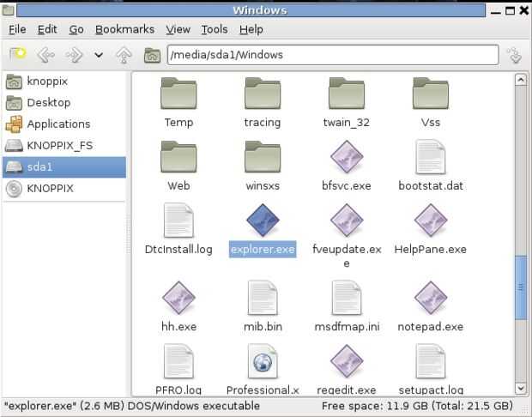Screen dimensions: 532x417
Task: Select the Temp folder icon
Action: (178, 94)
